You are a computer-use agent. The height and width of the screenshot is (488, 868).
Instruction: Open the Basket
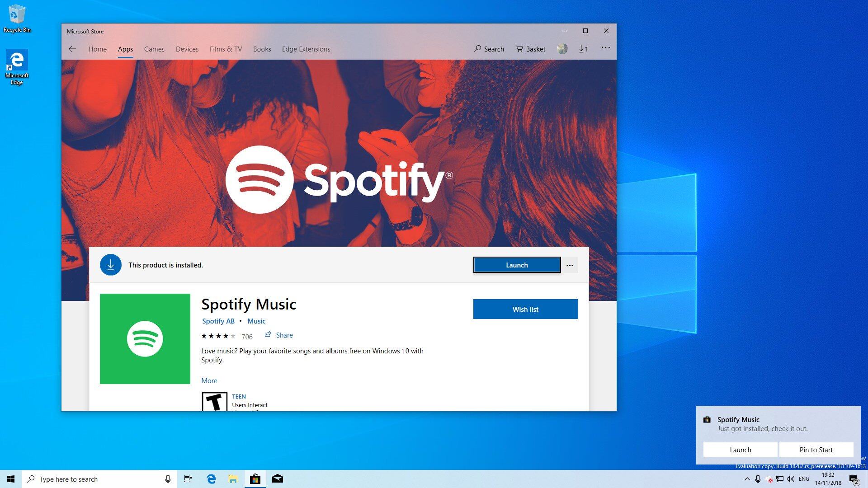[x=531, y=49]
